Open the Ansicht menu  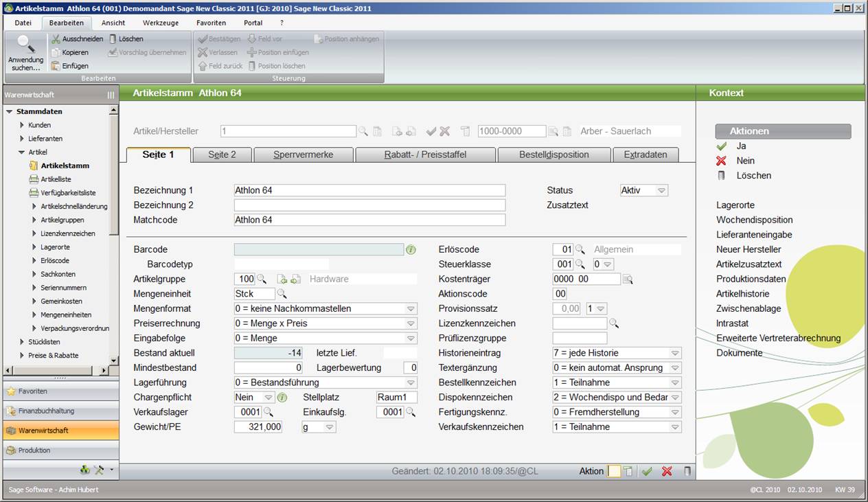coord(113,23)
